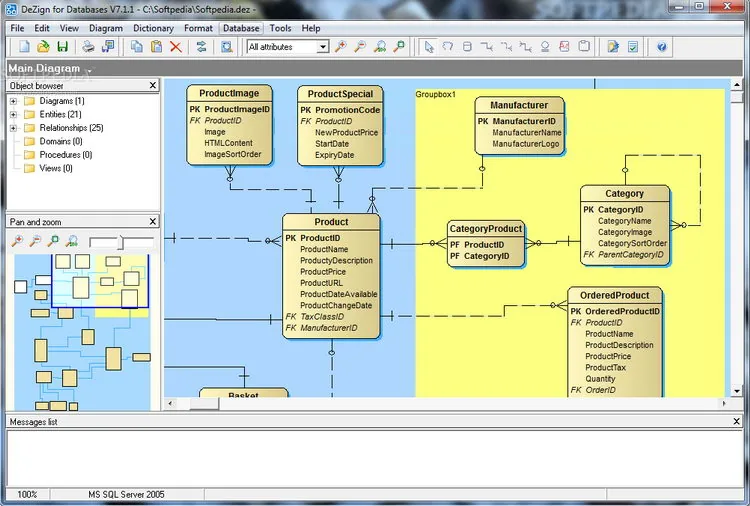
Task: Open the All attributes display dropdown
Action: [x=323, y=47]
